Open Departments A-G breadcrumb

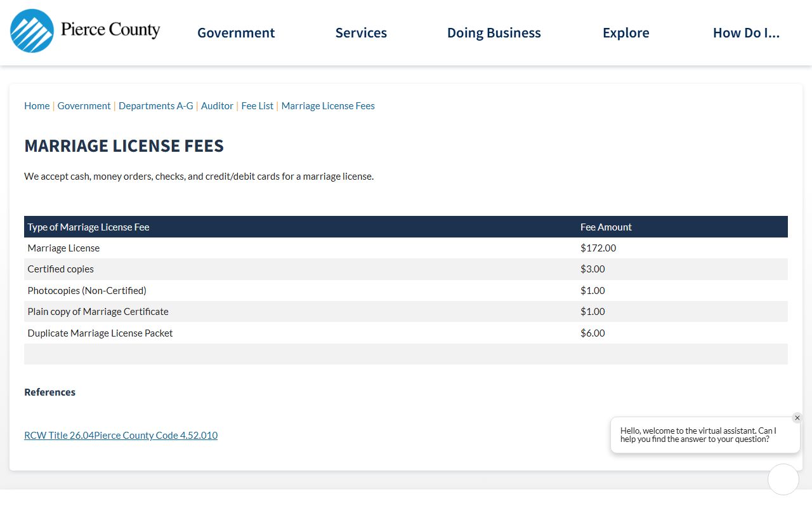click(156, 106)
